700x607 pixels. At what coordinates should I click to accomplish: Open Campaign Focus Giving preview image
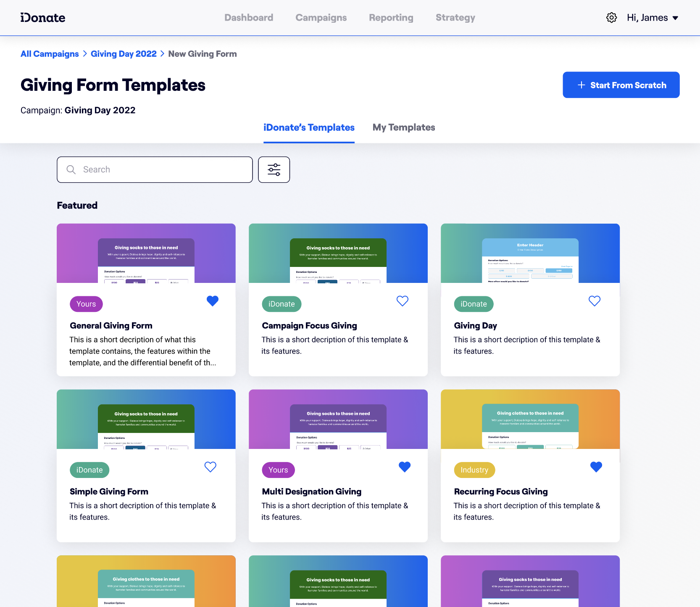338,253
